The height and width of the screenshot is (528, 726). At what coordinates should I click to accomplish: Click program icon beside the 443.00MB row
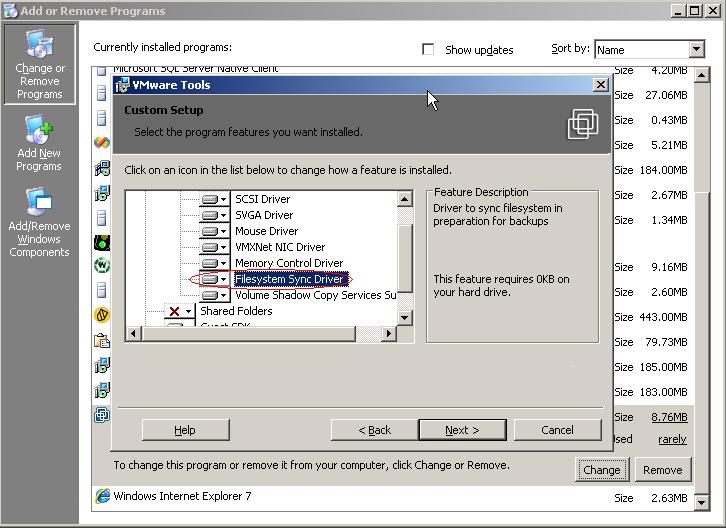pos(102,315)
